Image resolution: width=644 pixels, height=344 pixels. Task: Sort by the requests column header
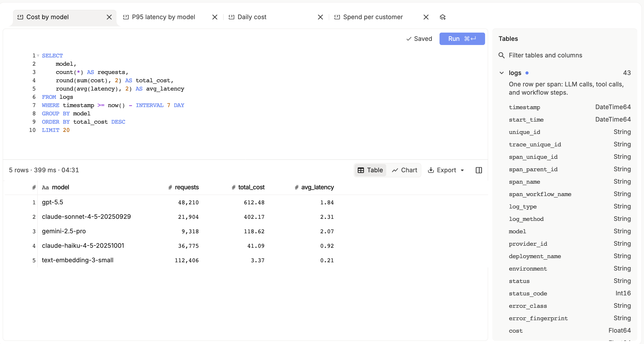[184, 187]
